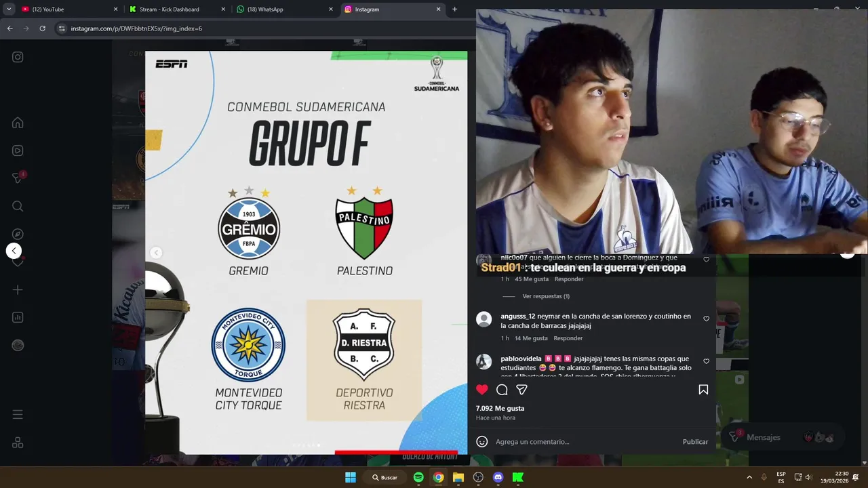Reload the Instagram page
This screenshot has width=868, height=488.
pos(42,28)
